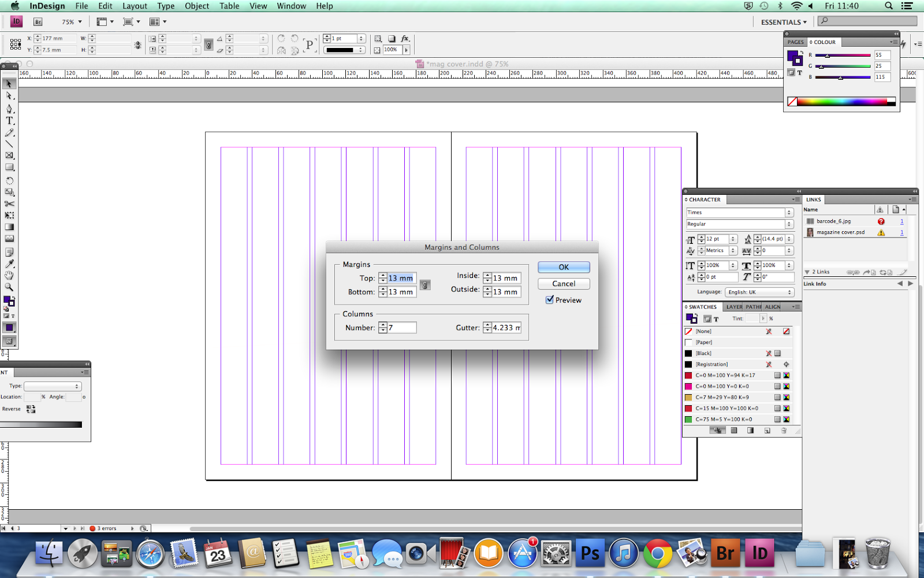Delete the selected swatch via trash icon
The image size is (924, 578).
coord(784,431)
